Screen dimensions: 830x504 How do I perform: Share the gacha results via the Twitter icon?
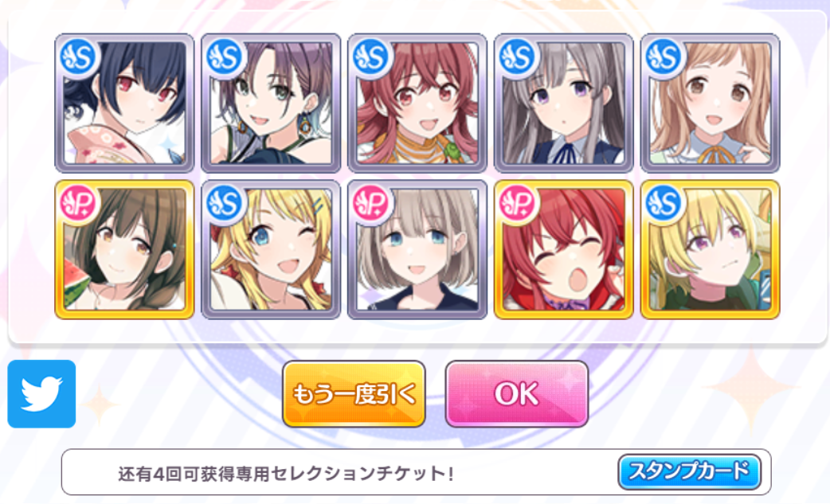[x=41, y=394]
